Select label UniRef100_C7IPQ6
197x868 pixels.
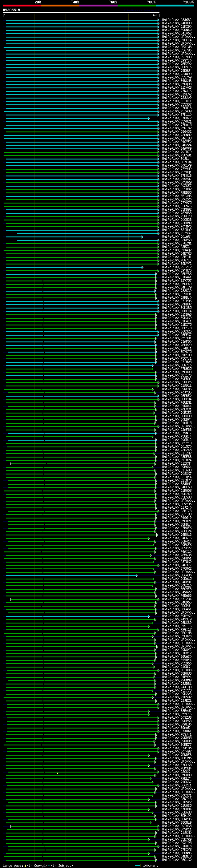point(177,301)
